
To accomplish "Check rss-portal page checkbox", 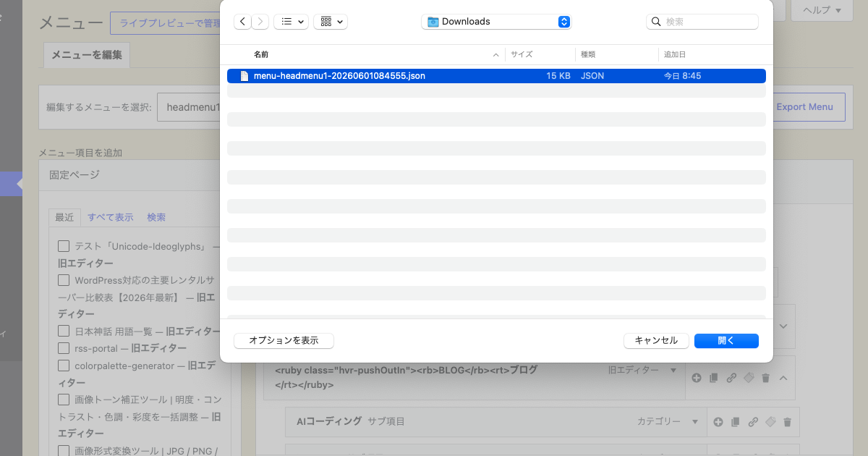I will pyautogui.click(x=64, y=348).
